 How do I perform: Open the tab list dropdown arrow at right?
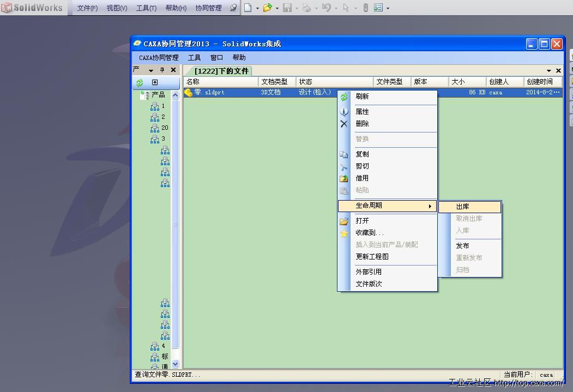(x=548, y=71)
